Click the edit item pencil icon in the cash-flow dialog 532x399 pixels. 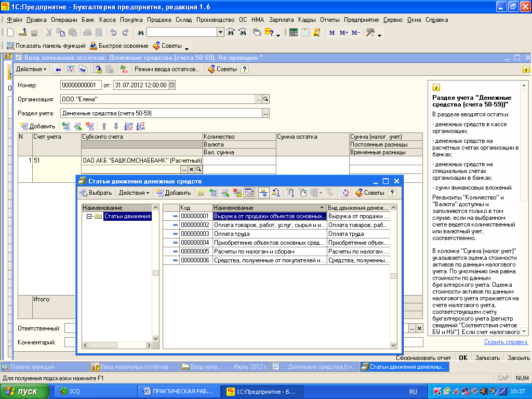point(225,193)
